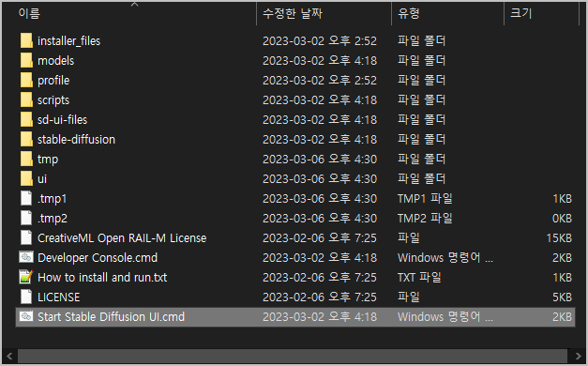Select the scripts folder icon
Viewport: 588px width, 366px height.
26,99
